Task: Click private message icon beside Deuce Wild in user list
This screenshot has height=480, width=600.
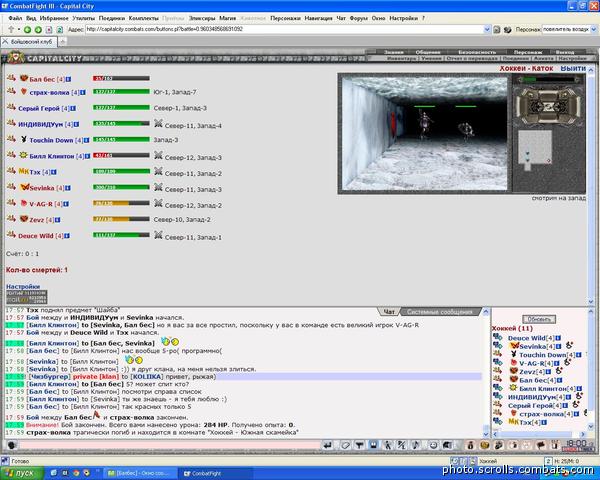Action: pos(497,337)
